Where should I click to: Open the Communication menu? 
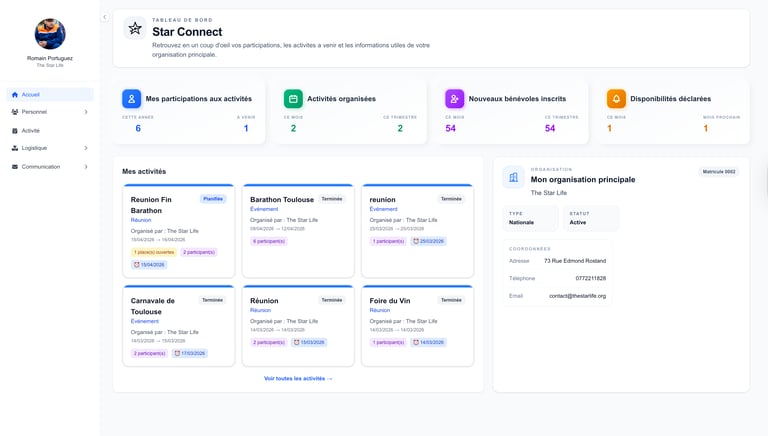coord(49,167)
